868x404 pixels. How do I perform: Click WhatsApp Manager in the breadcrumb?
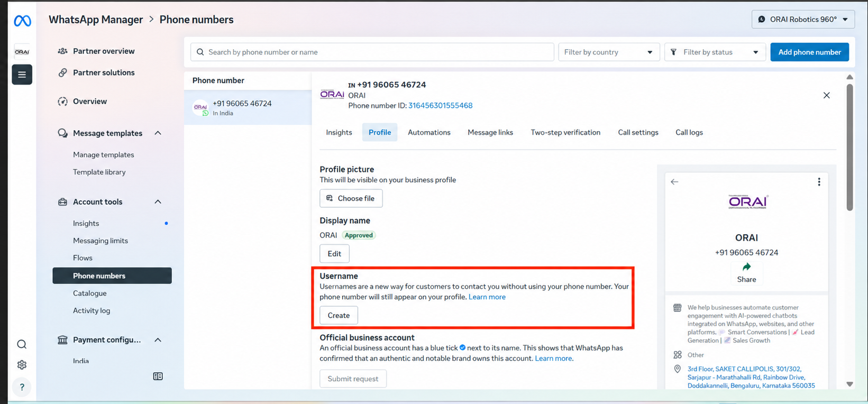point(96,20)
